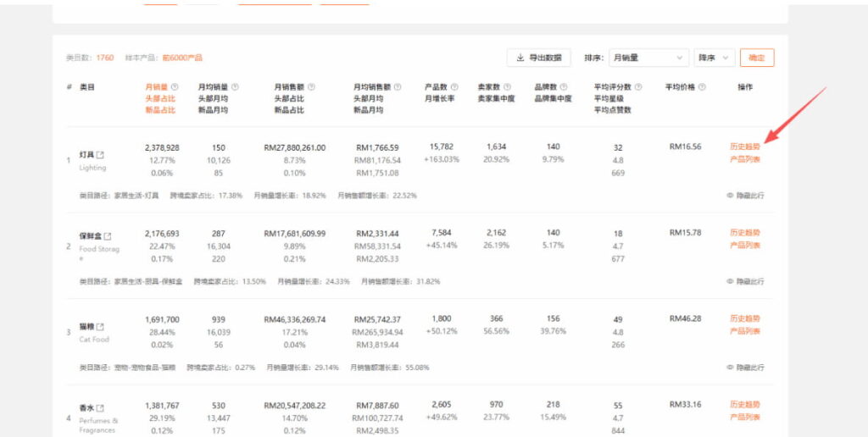The image size is (868, 437).
Task: Open help icon next to 月均销量 header
Action: [235, 87]
